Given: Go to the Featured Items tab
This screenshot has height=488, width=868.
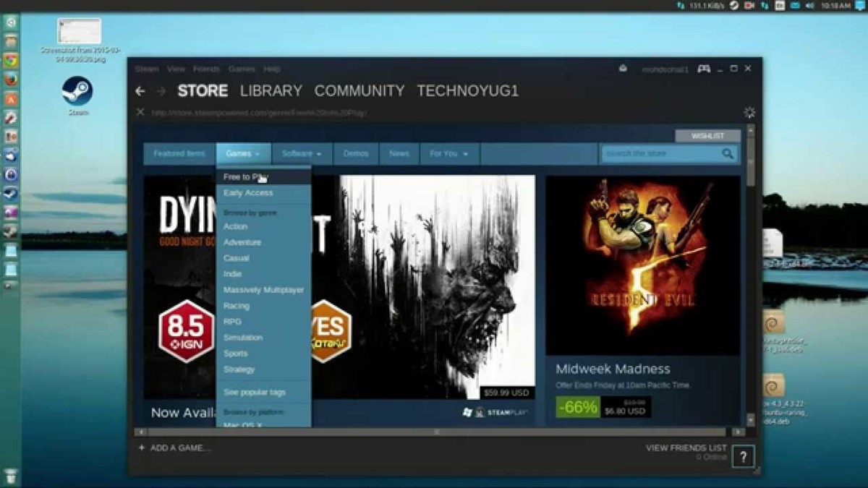Looking at the screenshot, I should (x=179, y=153).
